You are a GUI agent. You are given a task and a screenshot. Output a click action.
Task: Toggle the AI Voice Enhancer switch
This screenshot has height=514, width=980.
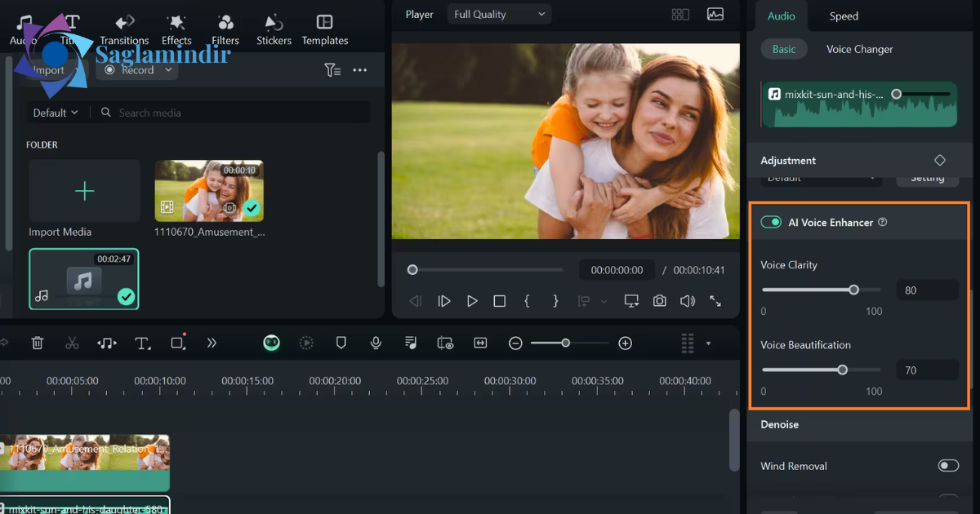(x=771, y=222)
